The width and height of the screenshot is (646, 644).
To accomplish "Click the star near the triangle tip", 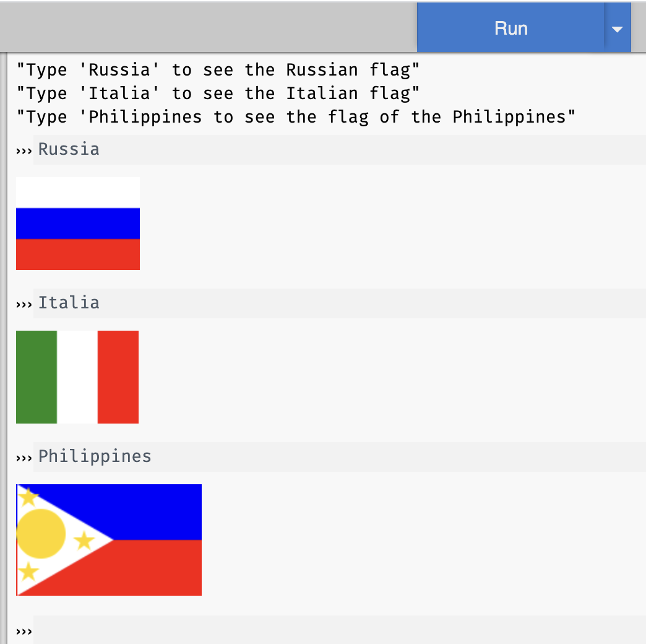I will 84,541.
